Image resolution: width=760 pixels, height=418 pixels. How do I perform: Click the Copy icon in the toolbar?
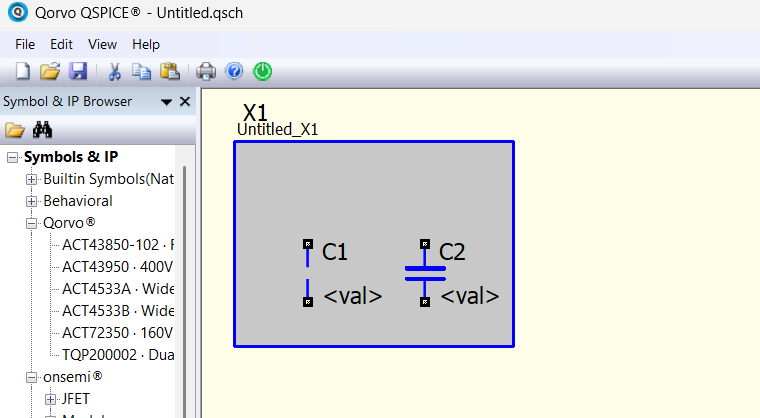[x=142, y=71]
